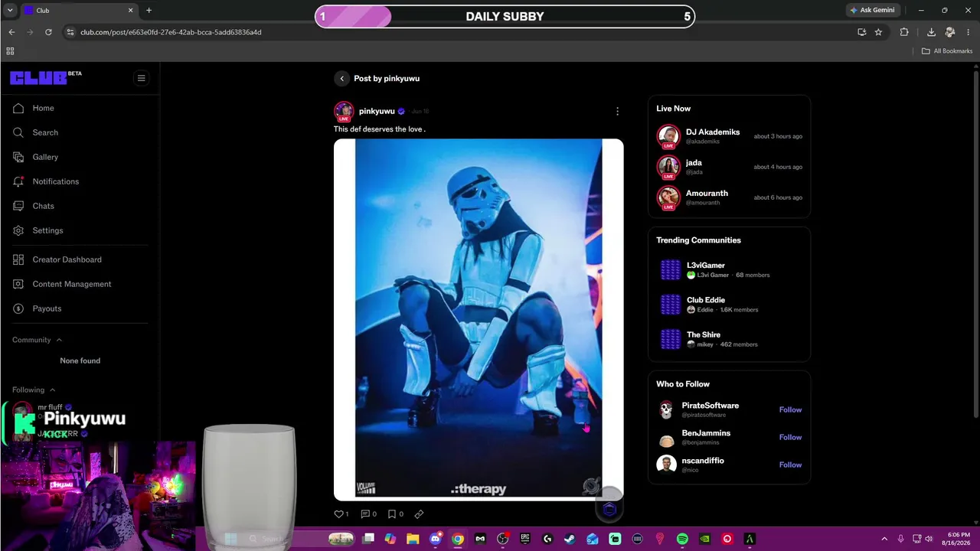980x551 pixels.
Task: Open Chrome extensions menu
Action: tap(904, 32)
